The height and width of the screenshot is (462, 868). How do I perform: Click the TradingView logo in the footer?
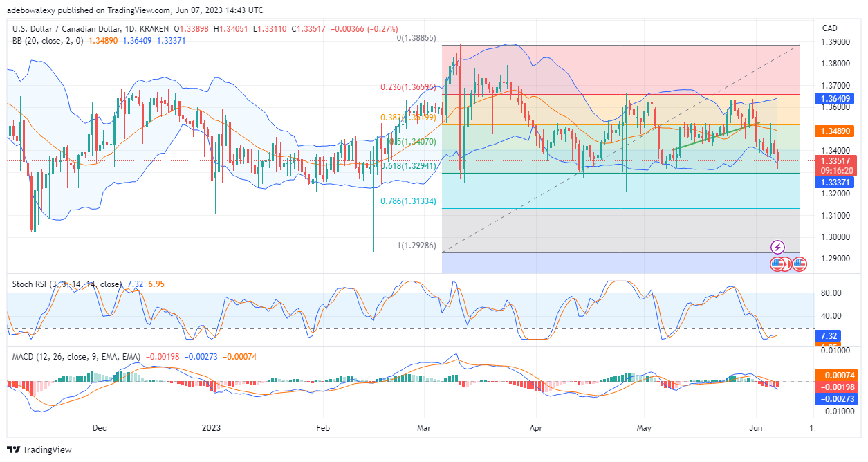40,450
